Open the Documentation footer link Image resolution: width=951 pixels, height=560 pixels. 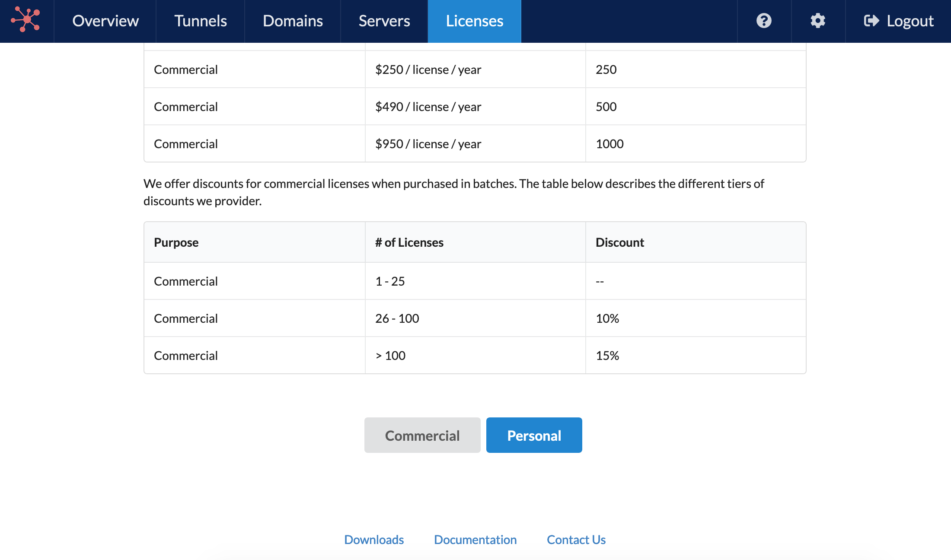point(475,540)
